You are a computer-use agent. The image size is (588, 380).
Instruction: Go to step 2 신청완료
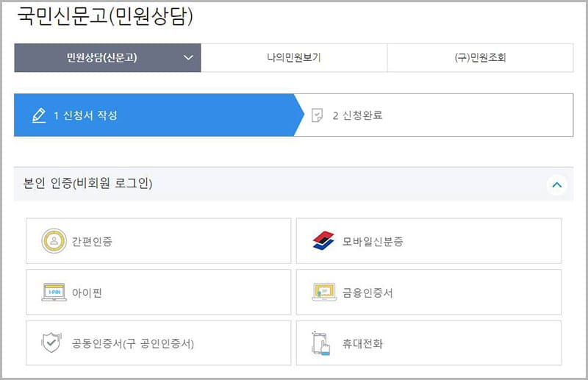point(357,115)
